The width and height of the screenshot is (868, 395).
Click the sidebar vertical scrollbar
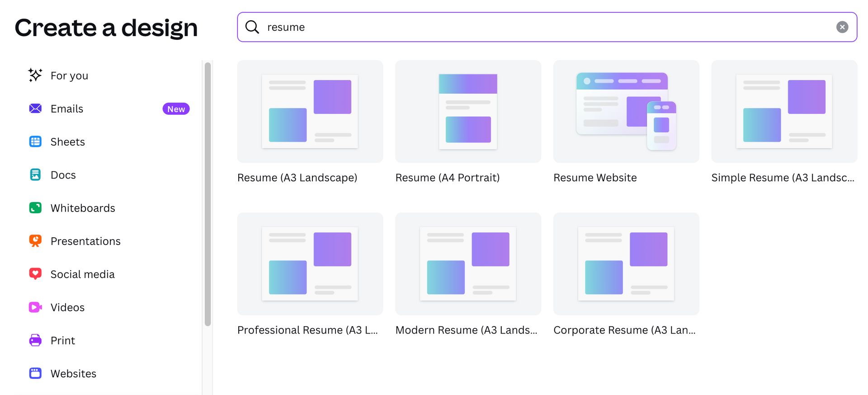tap(208, 194)
